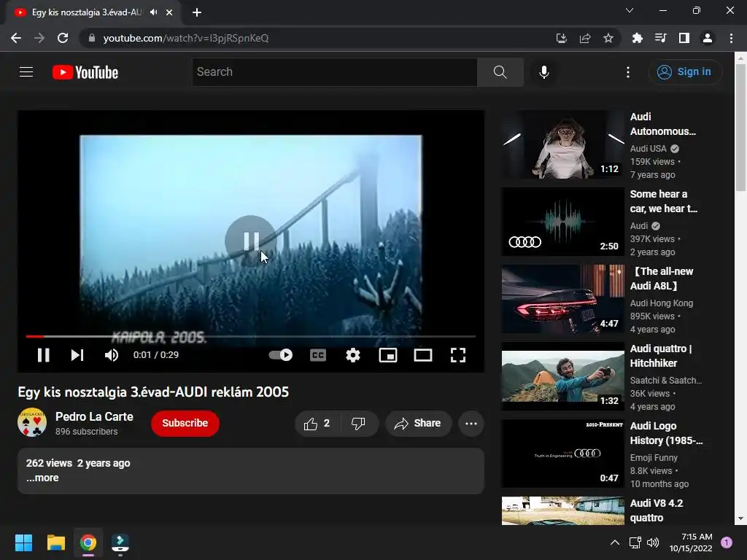Viewport: 747px width, 560px height.
Task: Open 'Some hear a car, we hear' thumbnail
Action: (x=562, y=222)
